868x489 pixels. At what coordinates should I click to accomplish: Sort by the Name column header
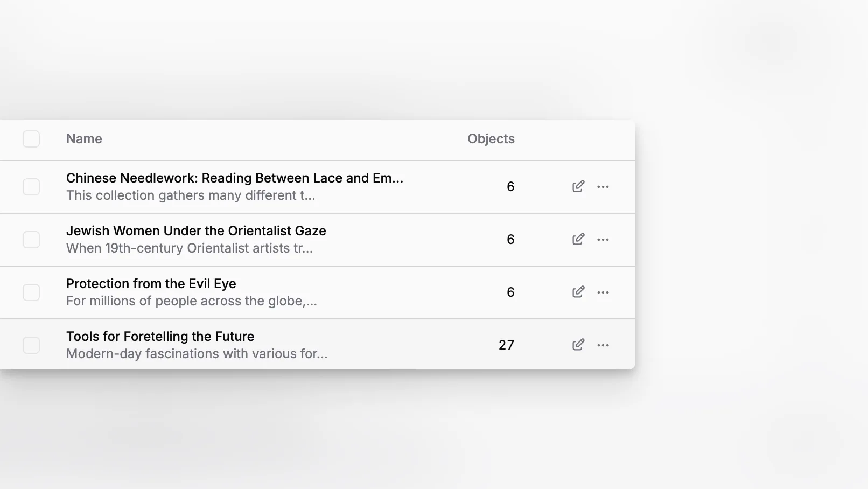84,139
